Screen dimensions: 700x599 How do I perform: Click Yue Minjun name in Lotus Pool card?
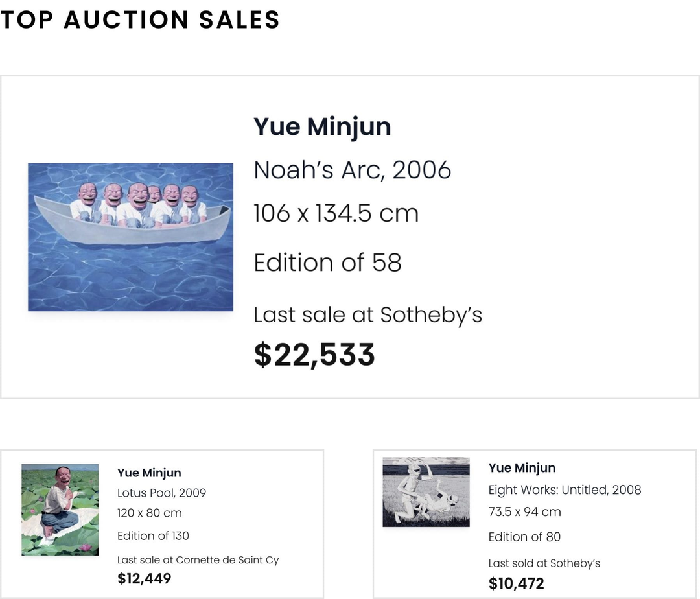(149, 473)
